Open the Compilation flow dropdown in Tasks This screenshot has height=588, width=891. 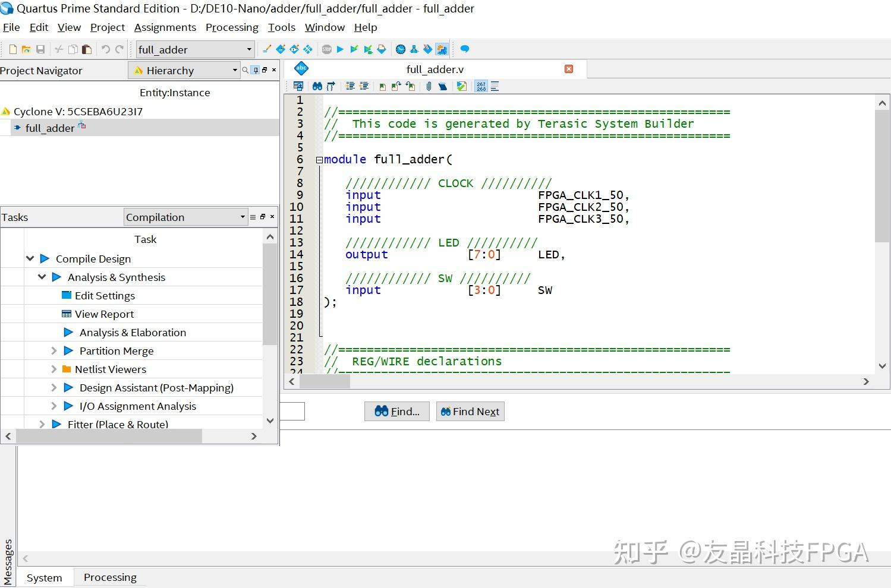(x=243, y=217)
